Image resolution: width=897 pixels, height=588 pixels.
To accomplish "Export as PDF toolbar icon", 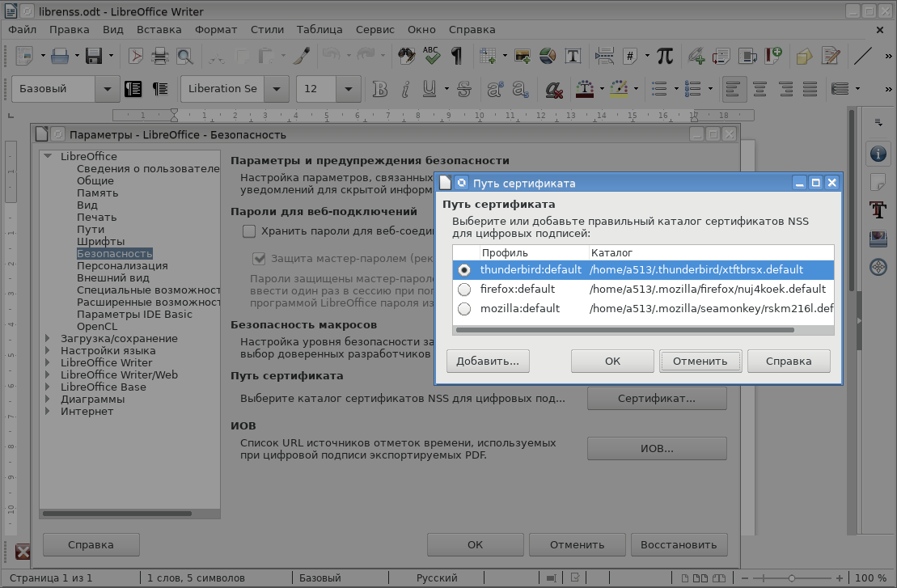I will point(136,56).
